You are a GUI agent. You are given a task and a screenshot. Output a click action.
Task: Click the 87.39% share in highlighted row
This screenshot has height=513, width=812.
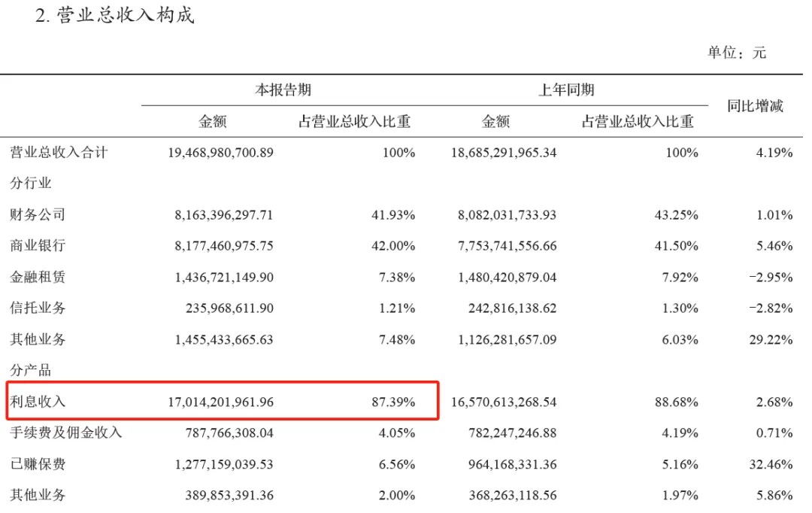[394, 402]
